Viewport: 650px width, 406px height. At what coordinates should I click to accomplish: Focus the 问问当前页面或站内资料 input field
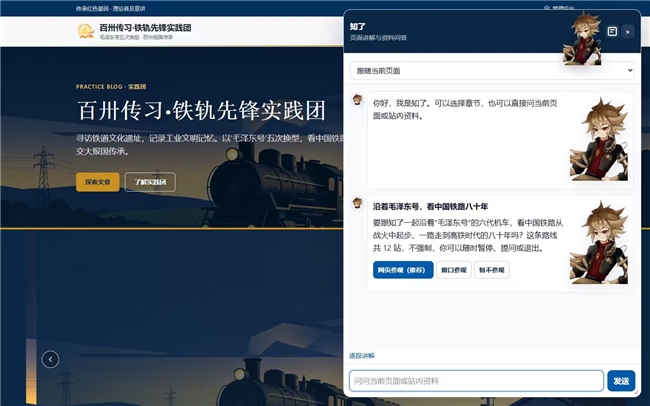tap(476, 381)
